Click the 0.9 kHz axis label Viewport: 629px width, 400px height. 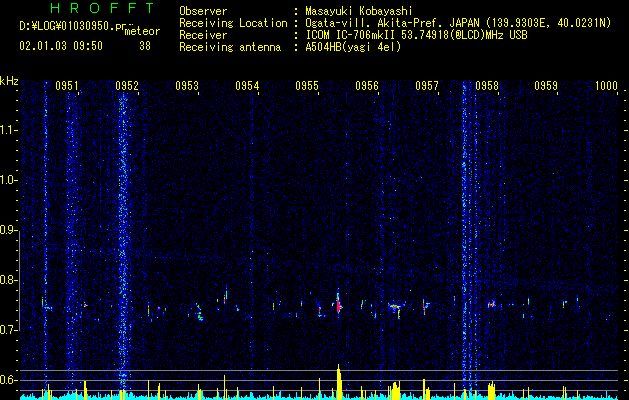click(x=9, y=230)
